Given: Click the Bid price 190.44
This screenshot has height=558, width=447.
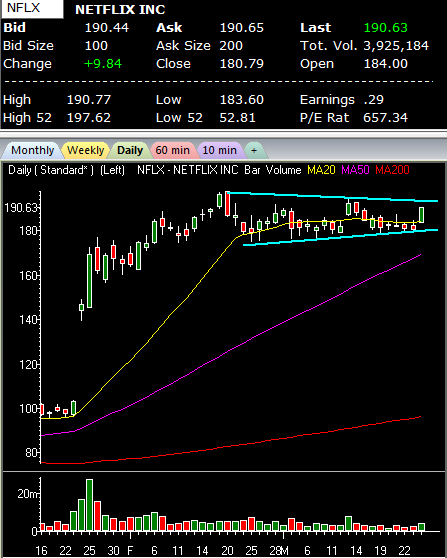Looking at the screenshot, I should click(107, 28).
